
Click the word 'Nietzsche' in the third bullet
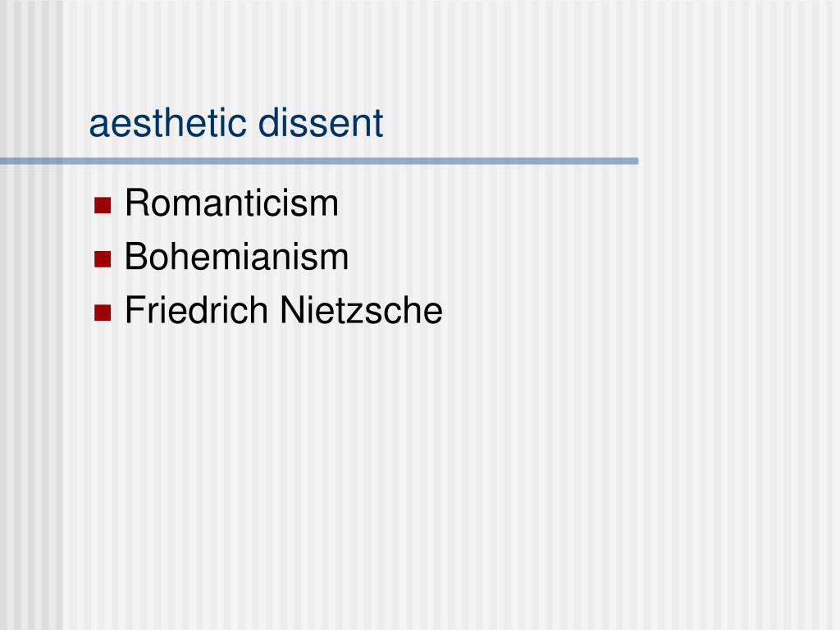pyautogui.click(x=361, y=310)
